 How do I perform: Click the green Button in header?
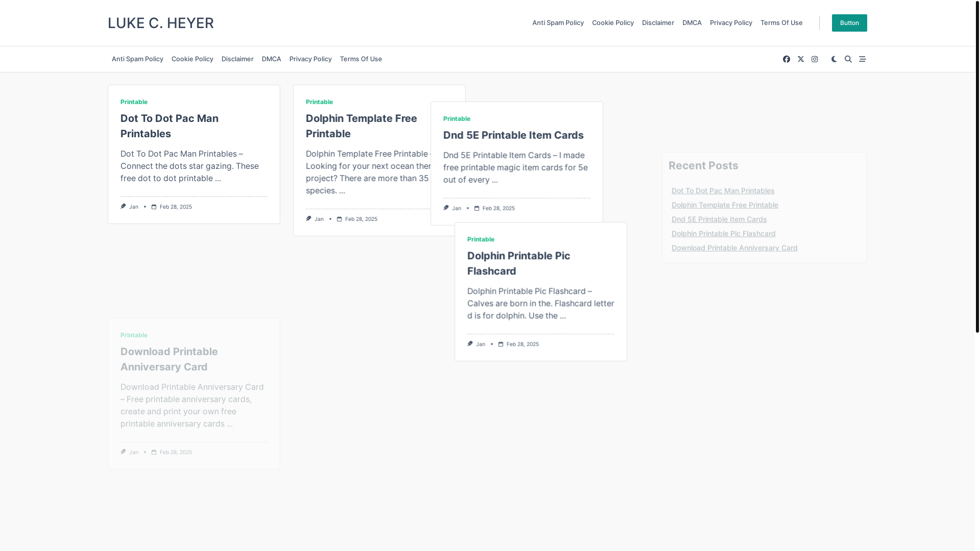coord(849,23)
